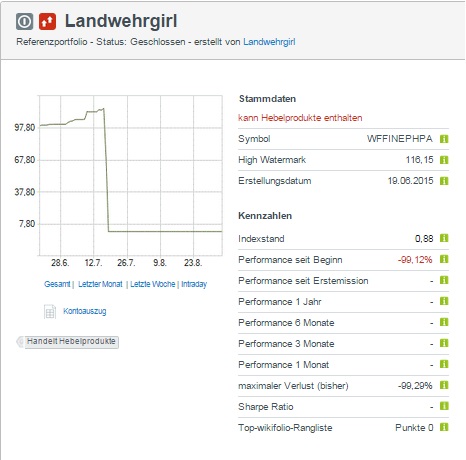Screen dimensions: 466x460
Task: Click the grey closed-status icon beside Landwehrgirl
Action: click(x=24, y=22)
